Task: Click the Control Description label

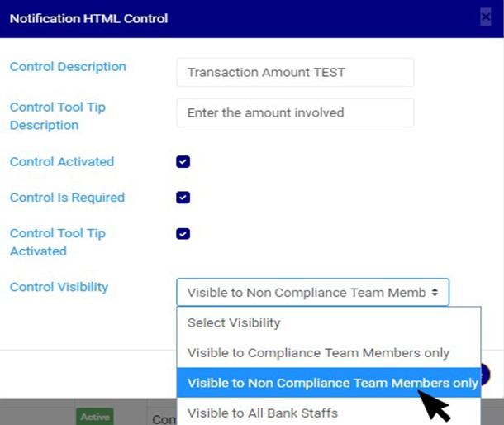Action: click(68, 67)
